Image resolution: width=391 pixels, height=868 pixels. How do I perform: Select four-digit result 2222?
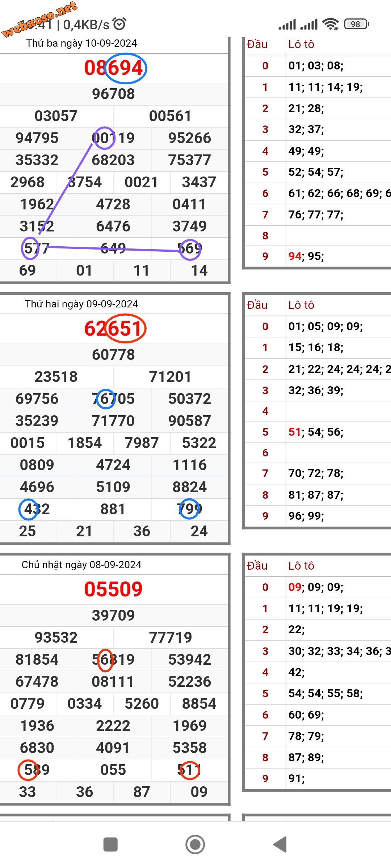pos(113,726)
